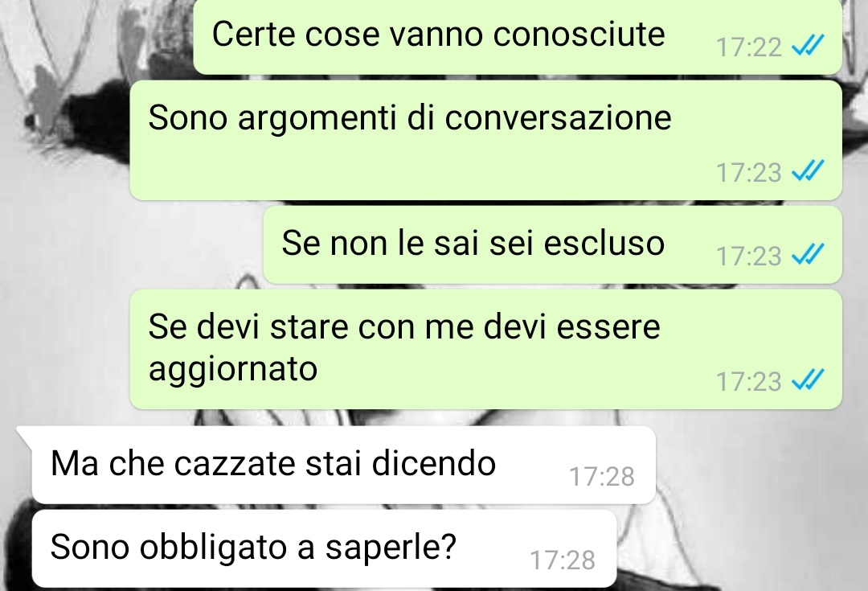Click read checkmarks on 'Sono argomenti di conversazione'

(808, 170)
